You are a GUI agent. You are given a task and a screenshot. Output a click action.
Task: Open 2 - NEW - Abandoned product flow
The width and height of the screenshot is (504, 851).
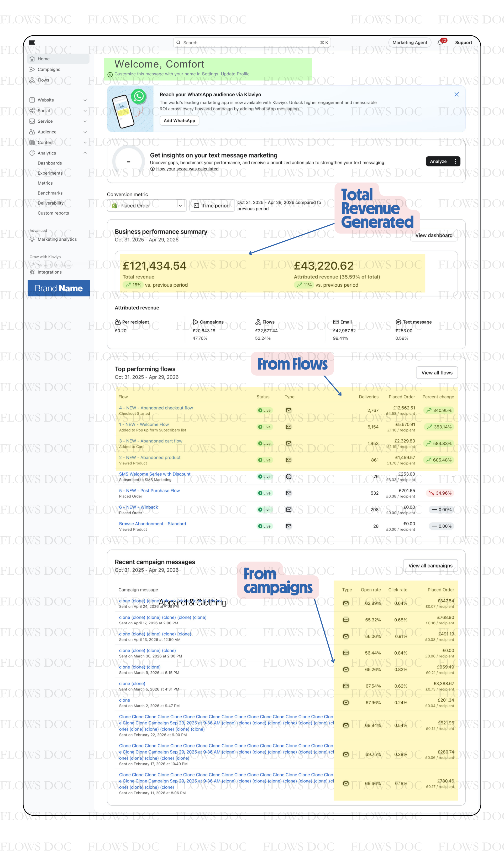[150, 458]
